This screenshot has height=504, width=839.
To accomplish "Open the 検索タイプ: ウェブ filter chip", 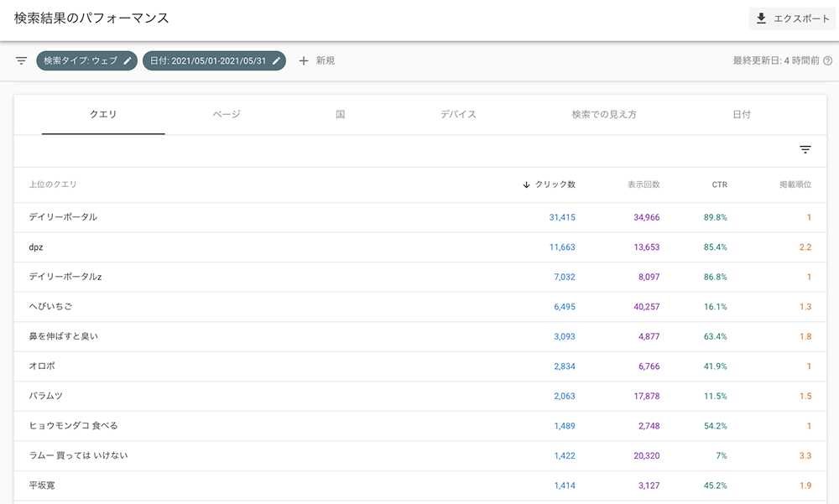I will pyautogui.click(x=86, y=61).
